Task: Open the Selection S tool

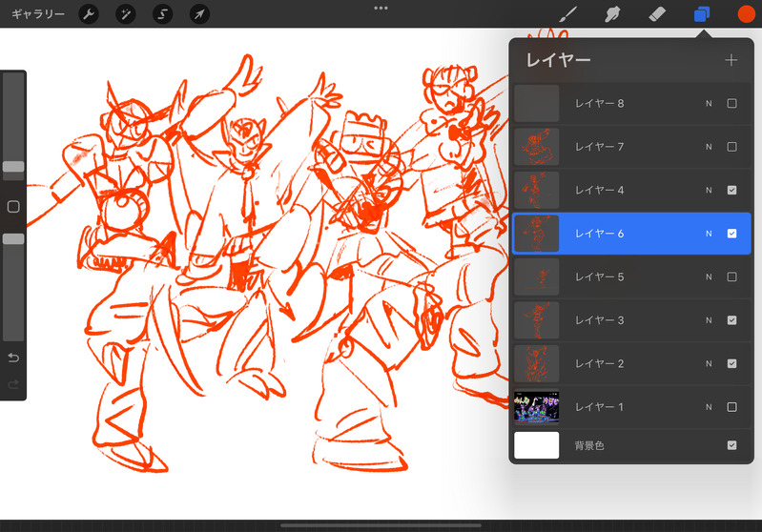Action: [162, 14]
